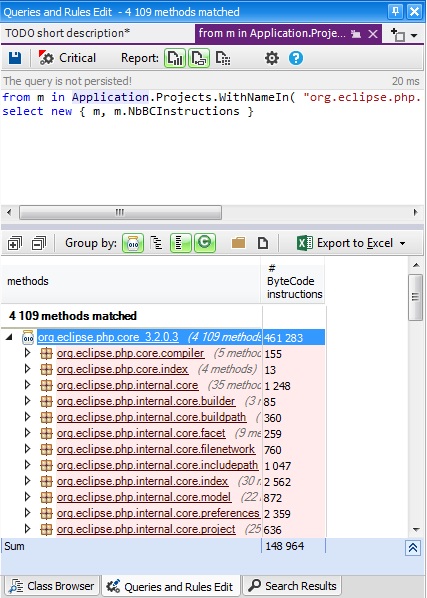Open help with the blue question mark

(296, 58)
